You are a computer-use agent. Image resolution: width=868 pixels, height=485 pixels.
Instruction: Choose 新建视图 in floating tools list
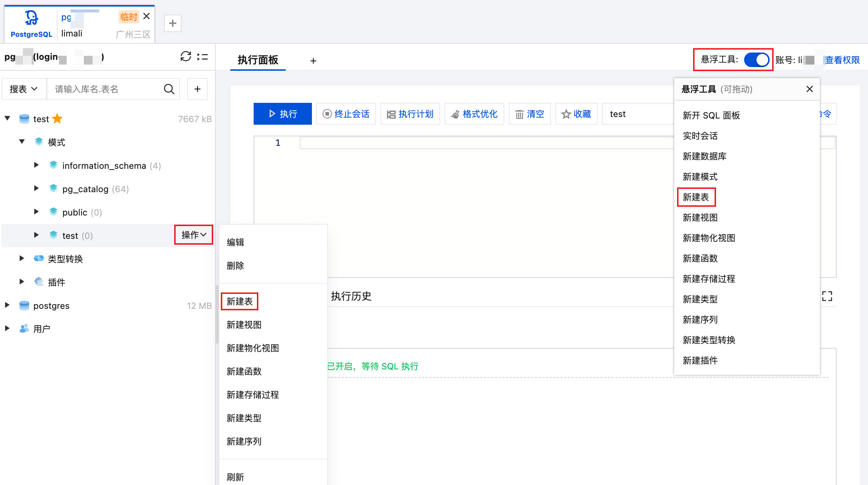[700, 218]
